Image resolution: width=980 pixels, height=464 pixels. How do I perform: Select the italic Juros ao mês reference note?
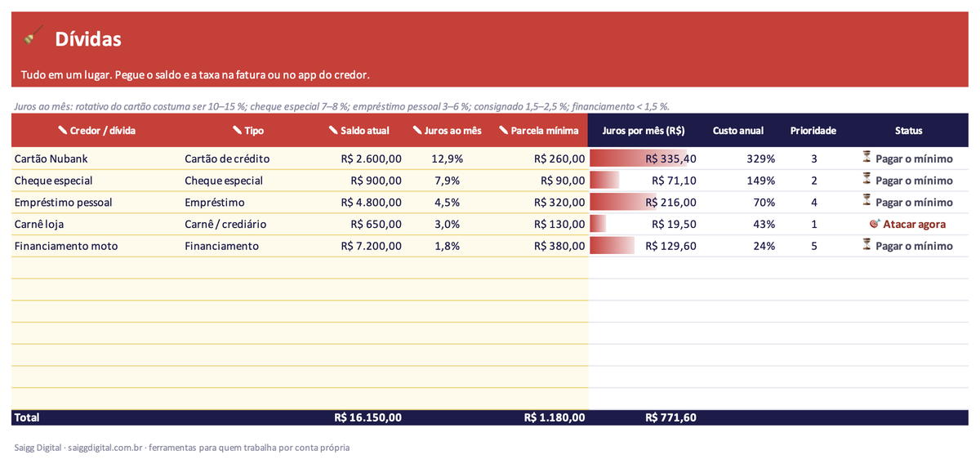342,106
